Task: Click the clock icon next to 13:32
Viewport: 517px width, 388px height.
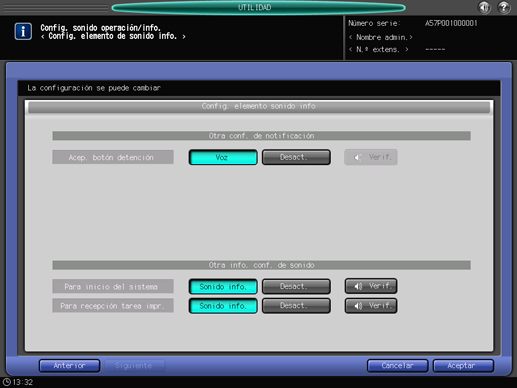Action: [6, 382]
